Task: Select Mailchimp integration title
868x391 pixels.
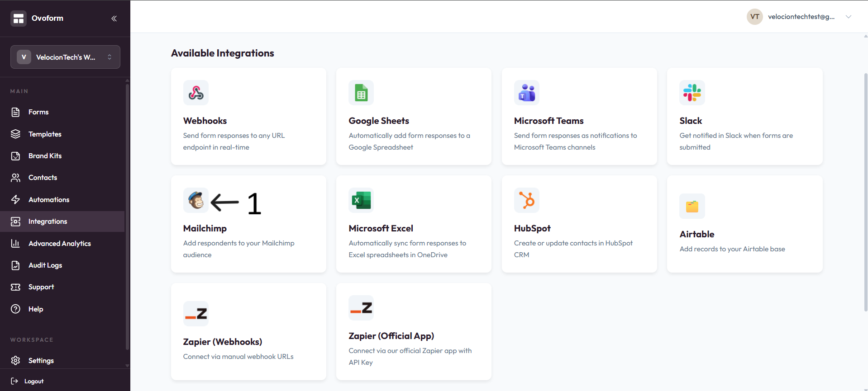Action: 205,228
